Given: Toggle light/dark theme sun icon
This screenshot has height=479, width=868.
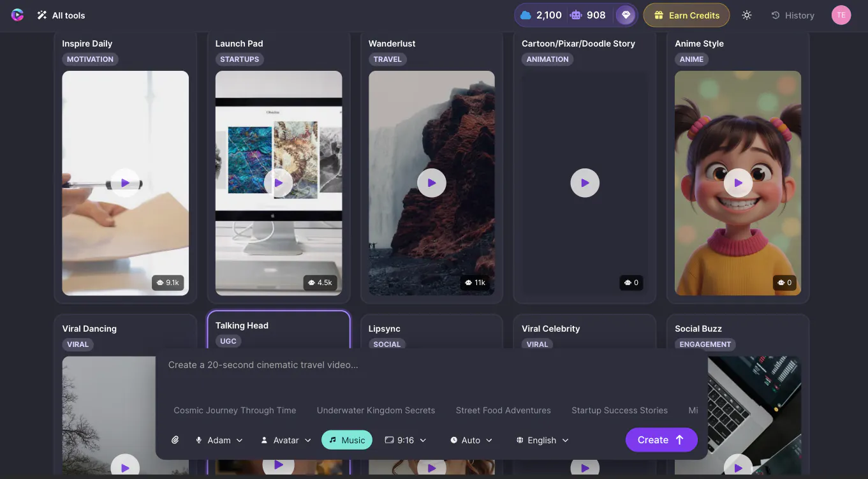Looking at the screenshot, I should 747,15.
